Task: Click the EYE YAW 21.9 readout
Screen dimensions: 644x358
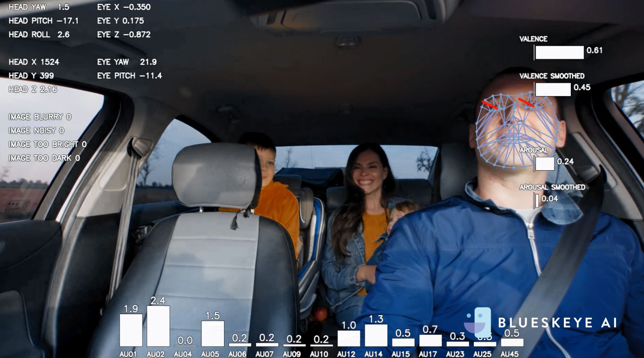Action: coord(127,62)
